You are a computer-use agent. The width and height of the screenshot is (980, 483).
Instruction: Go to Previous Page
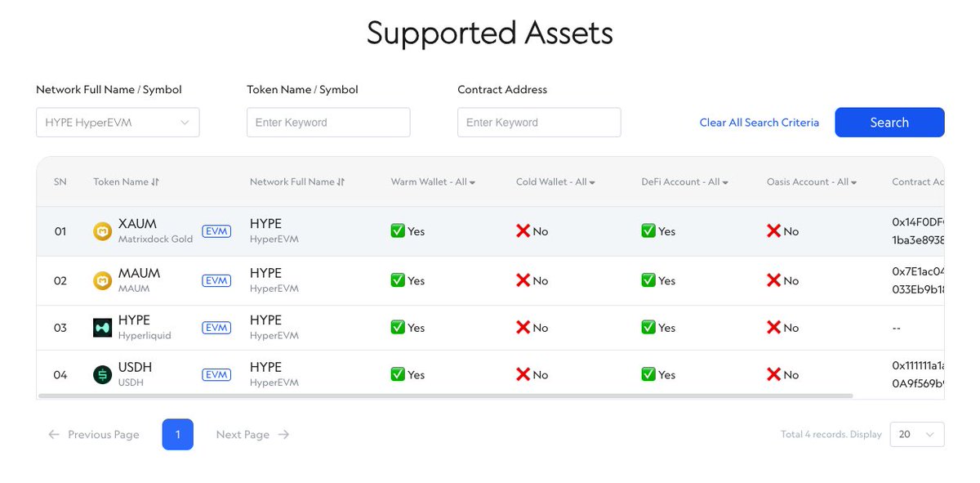pyautogui.click(x=94, y=435)
